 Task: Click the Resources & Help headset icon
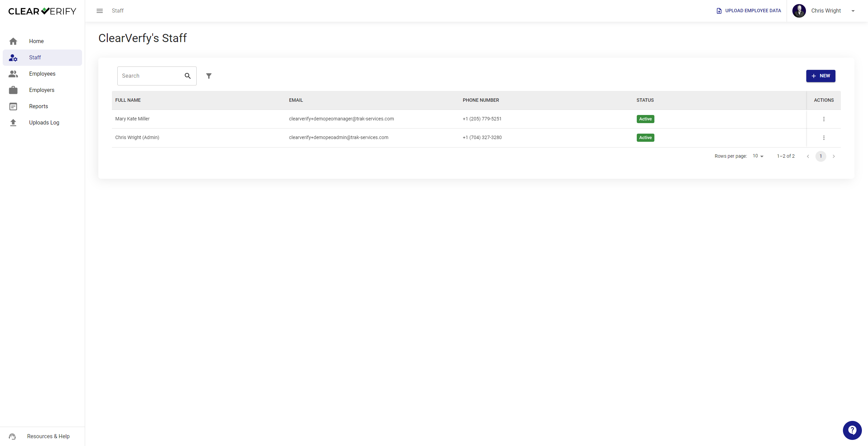click(x=12, y=437)
